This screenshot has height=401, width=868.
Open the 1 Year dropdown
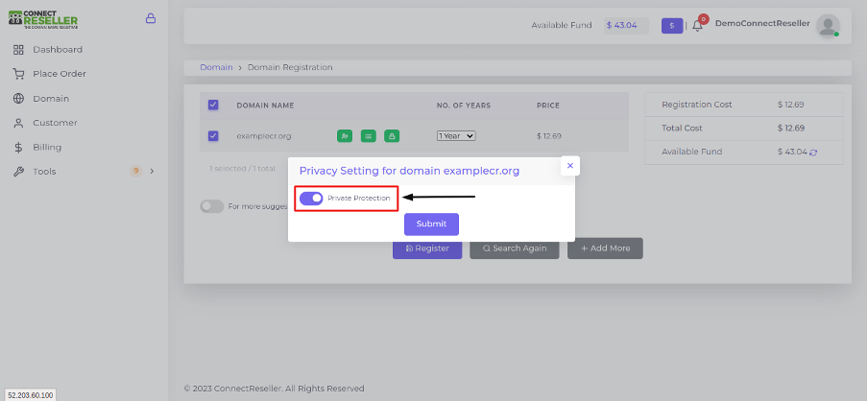(456, 135)
